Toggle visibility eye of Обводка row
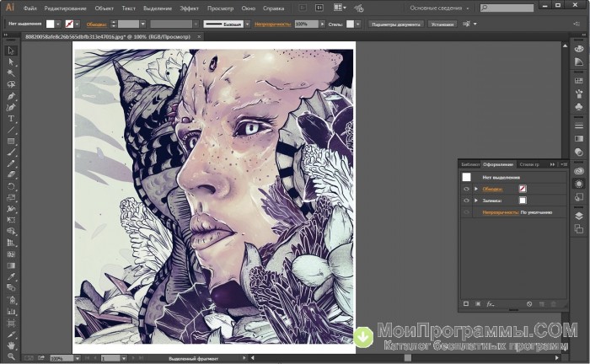Image resolution: width=590 pixels, height=364 pixels. pos(466,189)
